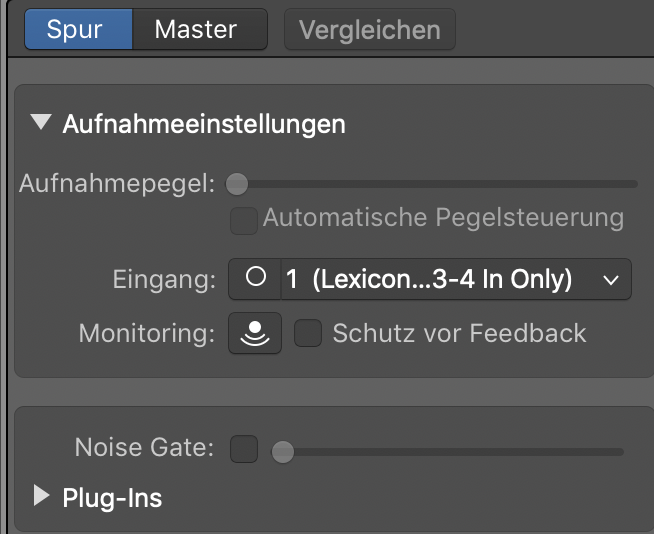Collapse the Aufnahmeeinstellungen disclosure triangle

pos(40,123)
